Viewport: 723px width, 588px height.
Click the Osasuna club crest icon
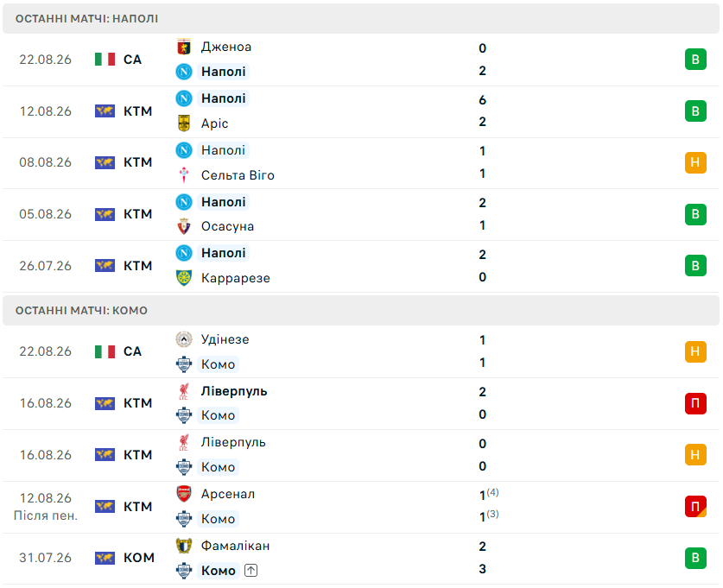(x=183, y=226)
